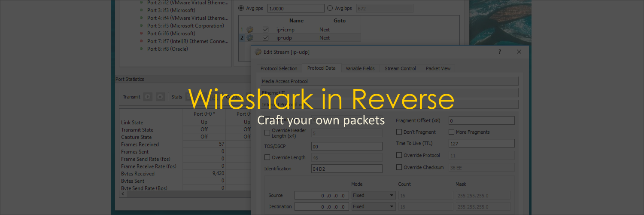Click the Destination IP address field
This screenshot has height=215, width=644.
(x=322, y=206)
